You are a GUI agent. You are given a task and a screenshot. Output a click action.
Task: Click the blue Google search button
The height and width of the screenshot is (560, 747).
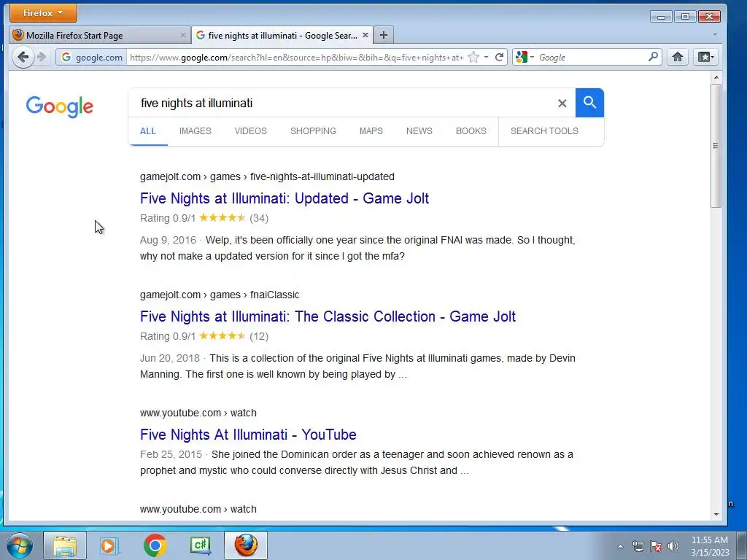click(x=589, y=102)
